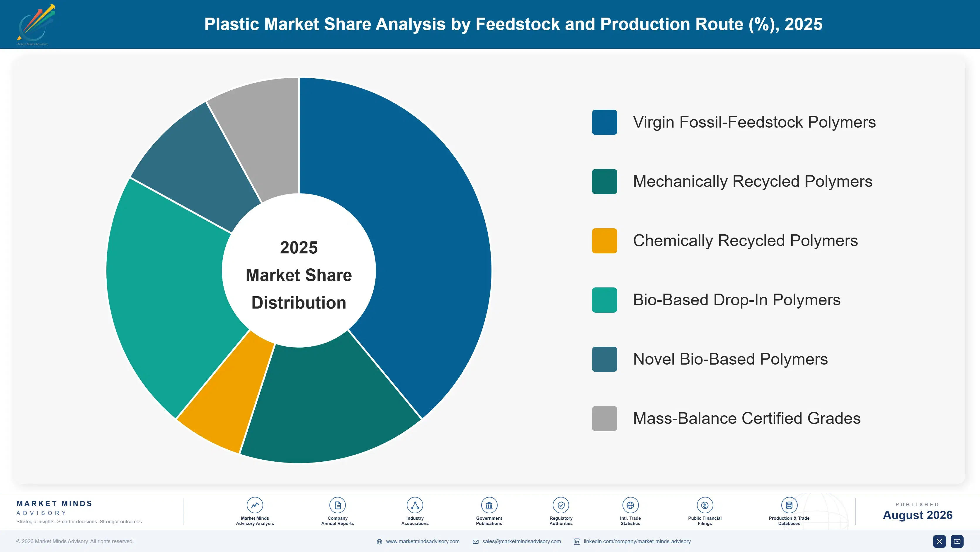Click the Production & Trade Databases icon

789,505
